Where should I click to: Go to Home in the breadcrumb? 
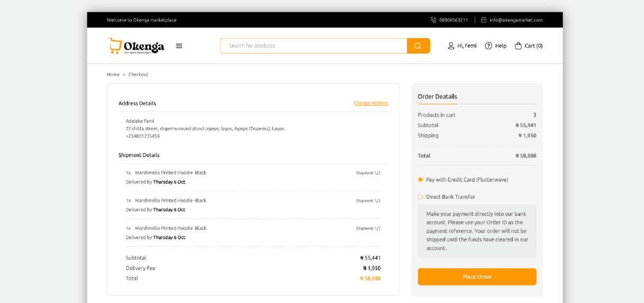pos(113,75)
